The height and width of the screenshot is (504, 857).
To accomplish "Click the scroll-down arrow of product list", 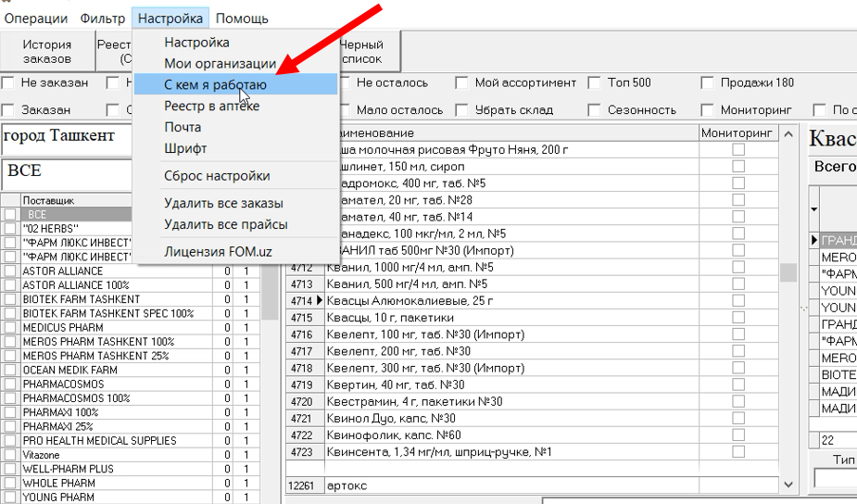I will point(788,485).
